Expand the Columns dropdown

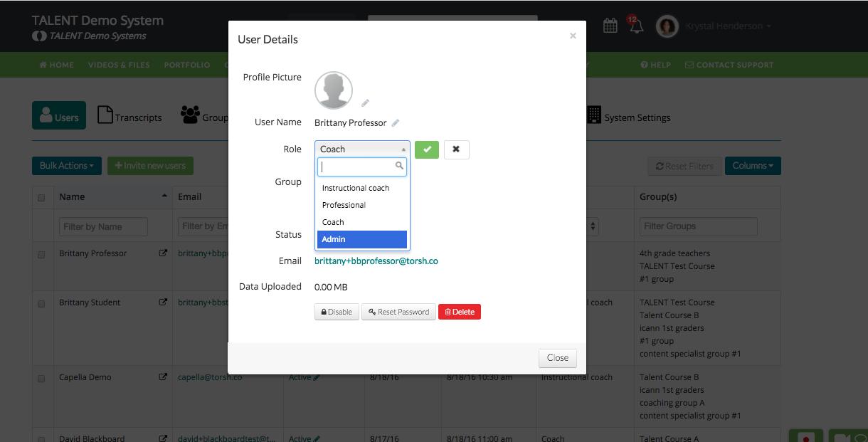[753, 166]
